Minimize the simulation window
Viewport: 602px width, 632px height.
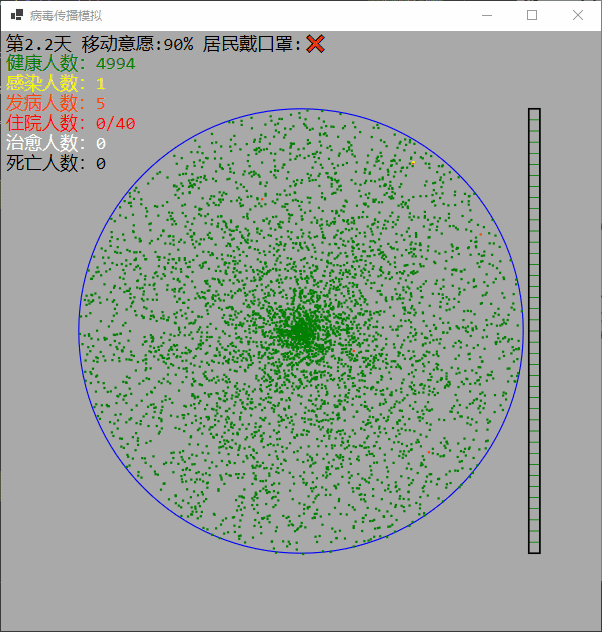(x=487, y=15)
